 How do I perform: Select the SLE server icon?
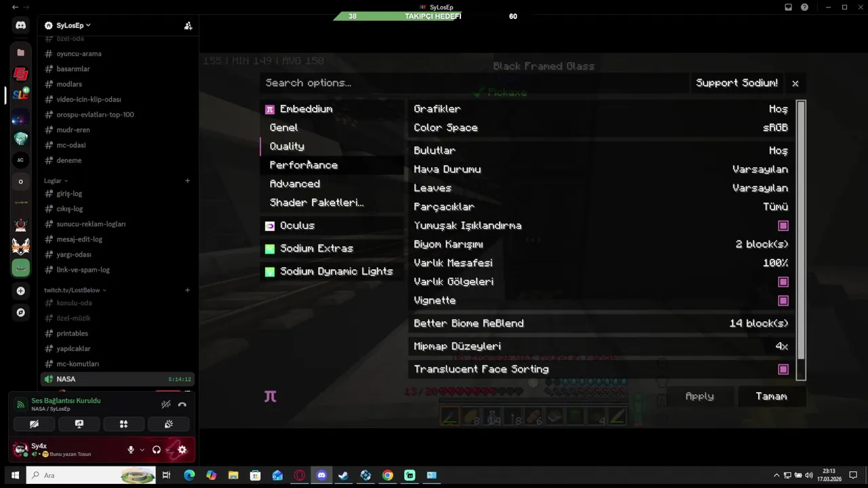click(x=20, y=96)
